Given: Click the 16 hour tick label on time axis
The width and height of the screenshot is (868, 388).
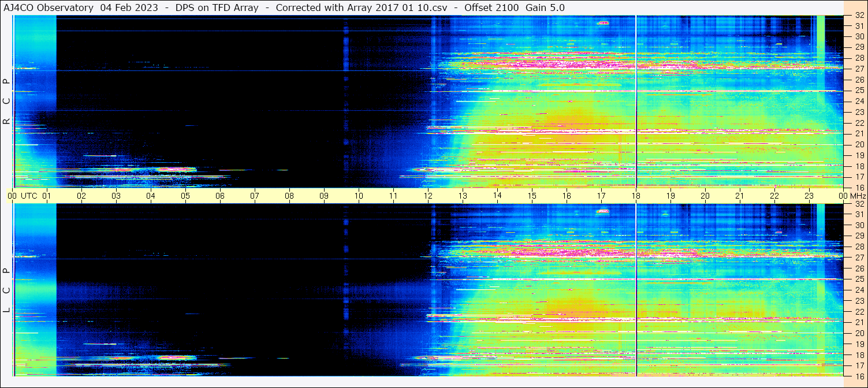Looking at the screenshot, I should coord(567,196).
